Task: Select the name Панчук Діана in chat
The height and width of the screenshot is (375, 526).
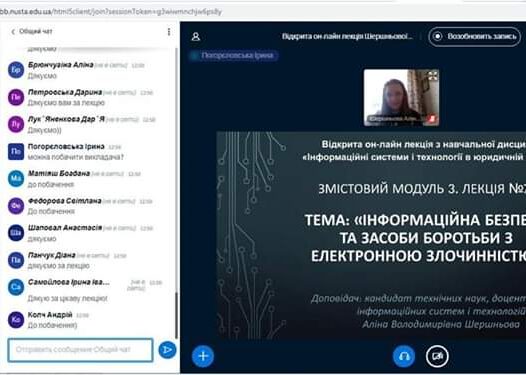Action: (52, 255)
